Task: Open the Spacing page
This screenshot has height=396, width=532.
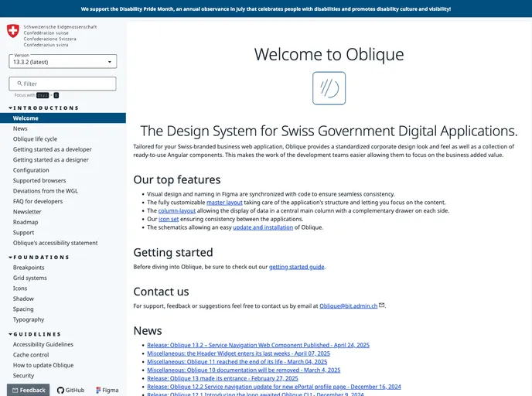Action: 23,309
